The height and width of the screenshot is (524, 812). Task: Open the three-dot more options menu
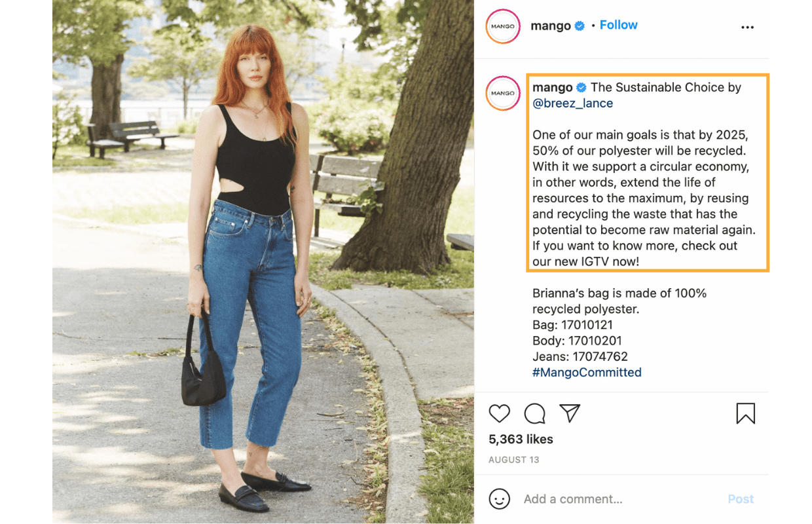coord(748,28)
